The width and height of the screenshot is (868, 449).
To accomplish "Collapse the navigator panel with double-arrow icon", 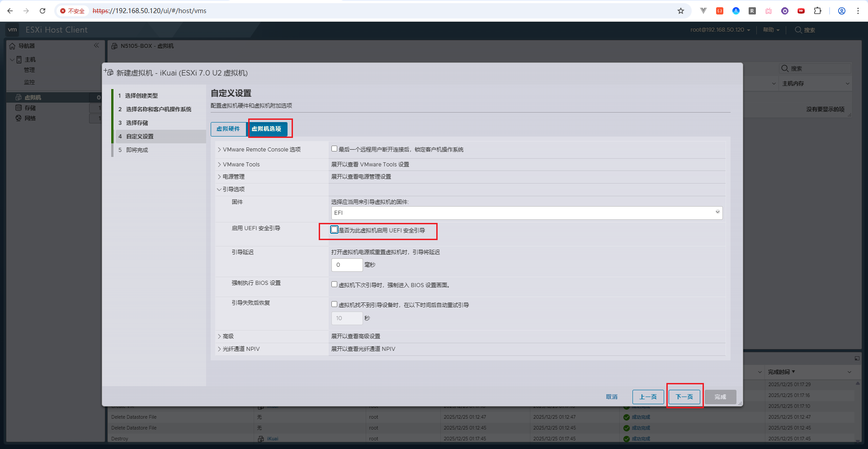I will pyautogui.click(x=96, y=46).
